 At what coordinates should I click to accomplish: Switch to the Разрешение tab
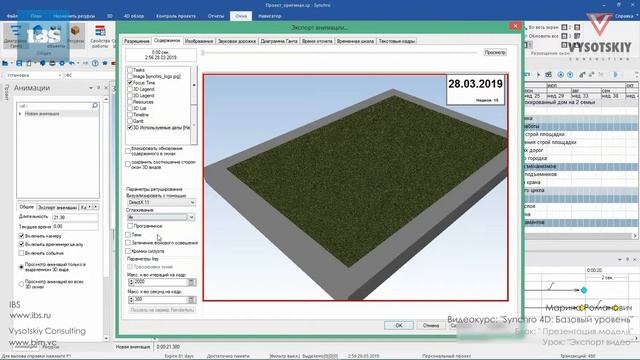point(137,41)
